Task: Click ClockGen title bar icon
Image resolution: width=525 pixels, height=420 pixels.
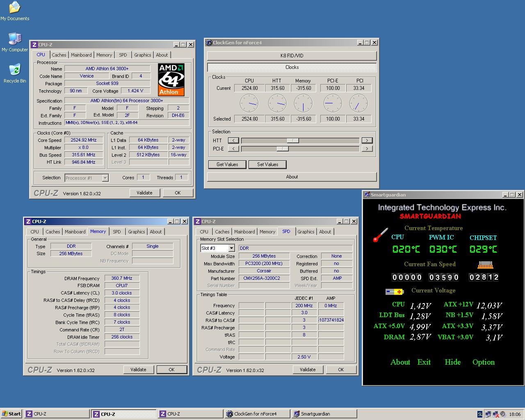Action: tap(209, 43)
